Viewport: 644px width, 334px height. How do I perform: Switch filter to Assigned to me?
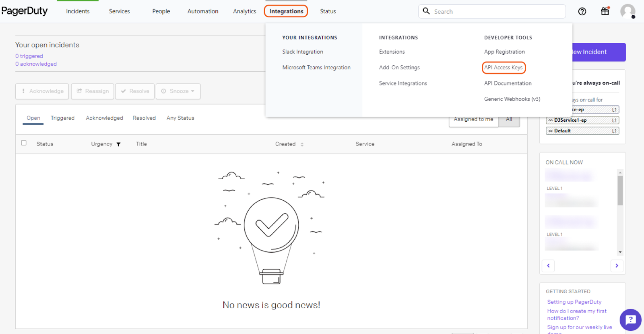(x=473, y=120)
